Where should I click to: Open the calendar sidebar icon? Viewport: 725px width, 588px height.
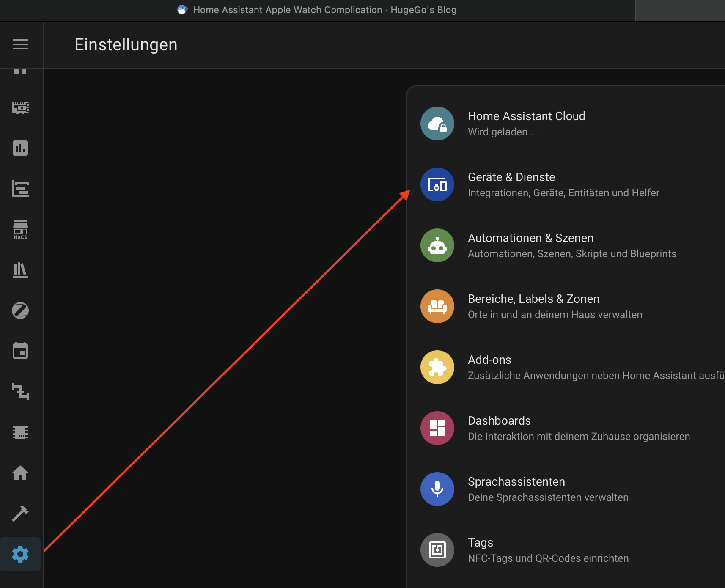coord(20,351)
